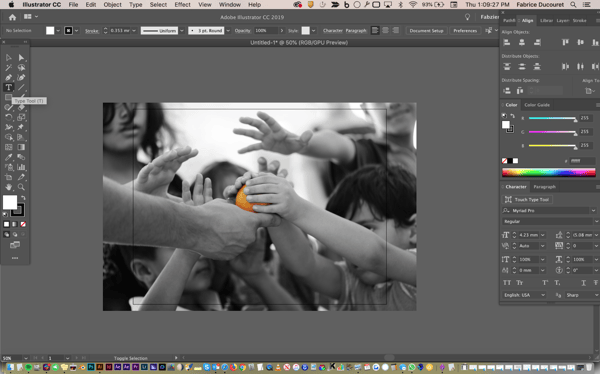Image resolution: width=600 pixels, height=374 pixels.
Task: Toggle Underline in Character panel
Action: point(583,283)
